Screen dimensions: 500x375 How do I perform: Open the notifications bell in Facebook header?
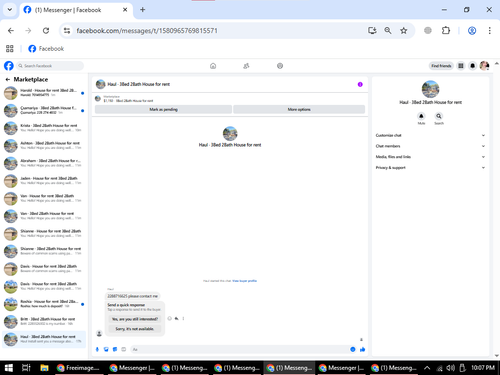(472, 66)
